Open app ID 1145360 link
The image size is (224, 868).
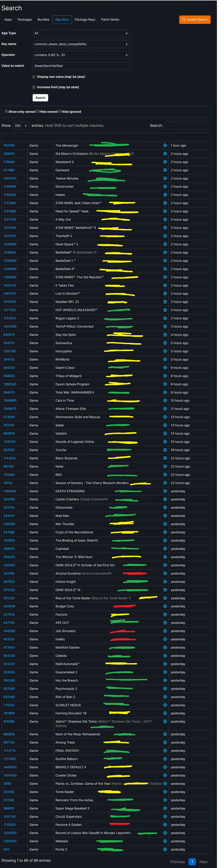[x=10, y=195]
